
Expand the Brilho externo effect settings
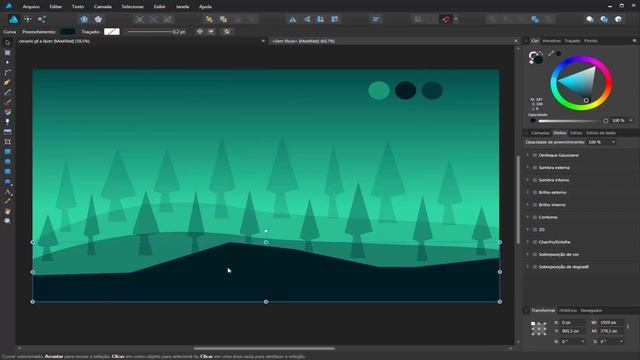[528, 192]
